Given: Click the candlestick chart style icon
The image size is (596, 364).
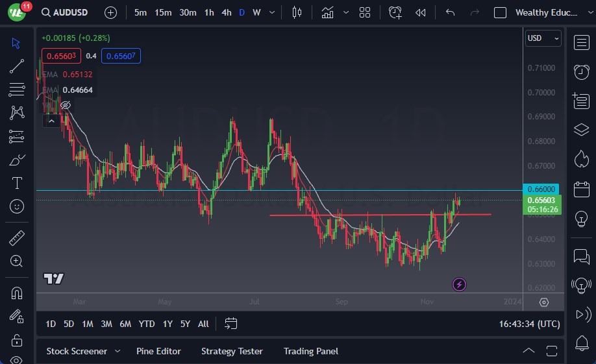Looking at the screenshot, I should [297, 12].
